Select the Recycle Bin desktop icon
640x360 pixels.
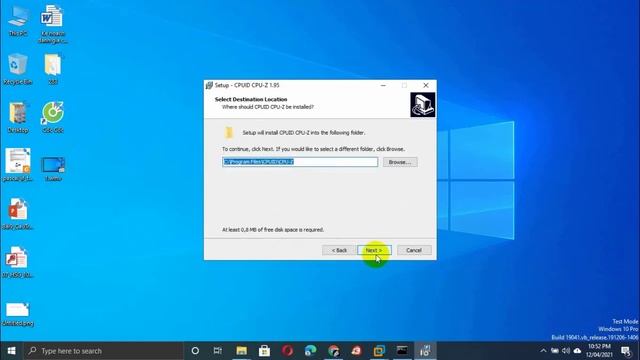pyautogui.click(x=18, y=69)
